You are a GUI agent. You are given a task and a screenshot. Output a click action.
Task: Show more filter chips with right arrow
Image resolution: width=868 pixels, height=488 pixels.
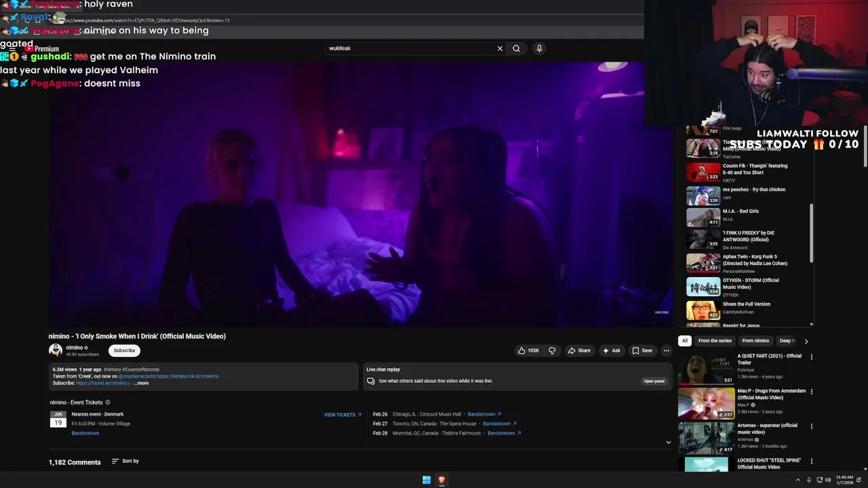pos(806,341)
